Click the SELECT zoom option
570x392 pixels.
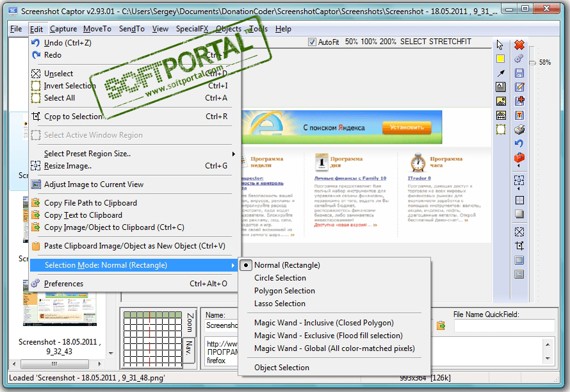413,42
